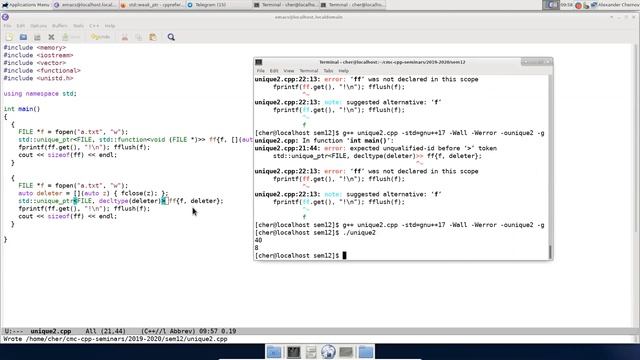Click the Open File icon in Emacs toolbar
The image size is (640, 360).
(x=23, y=37)
